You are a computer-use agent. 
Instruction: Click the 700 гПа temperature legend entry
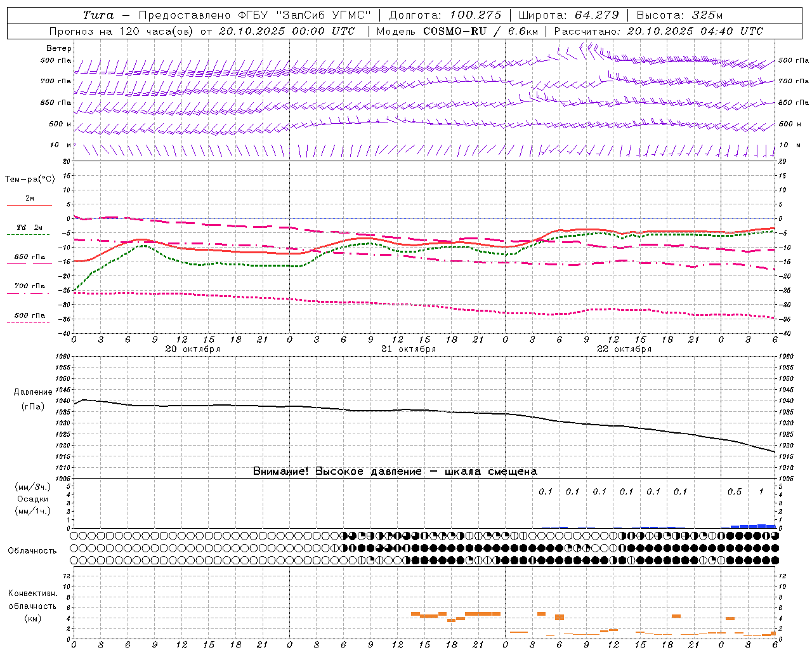[x=29, y=286]
